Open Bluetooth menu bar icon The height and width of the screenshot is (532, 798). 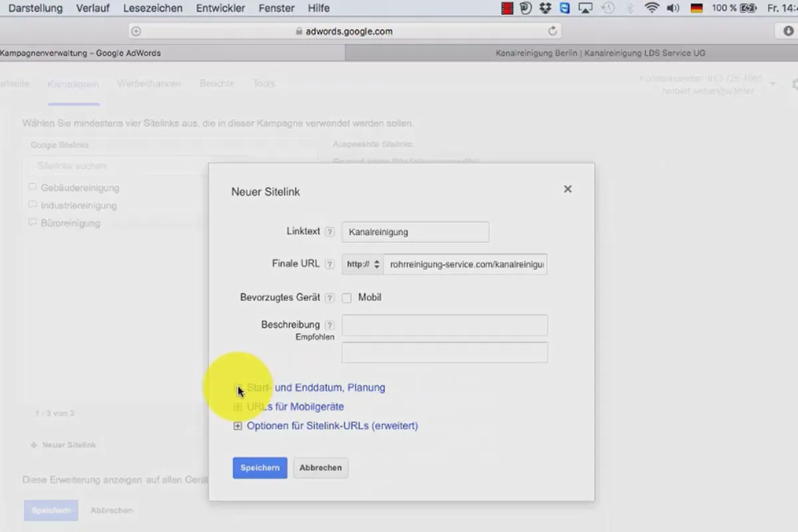[x=630, y=8]
